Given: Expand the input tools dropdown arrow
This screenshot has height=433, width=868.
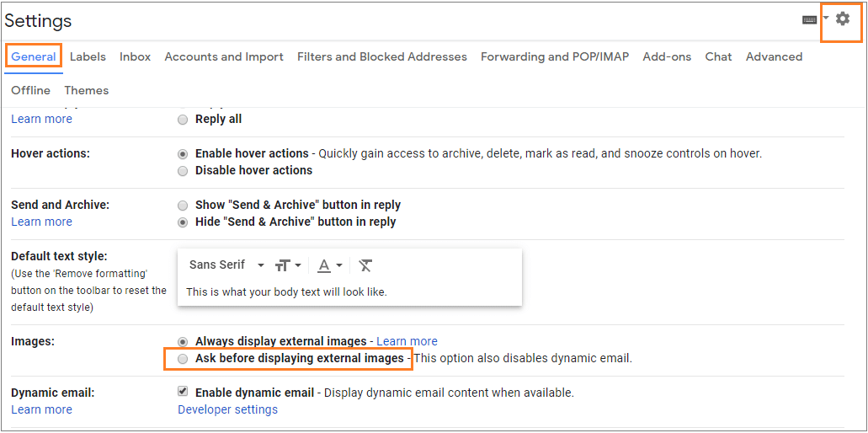Looking at the screenshot, I should [x=826, y=19].
